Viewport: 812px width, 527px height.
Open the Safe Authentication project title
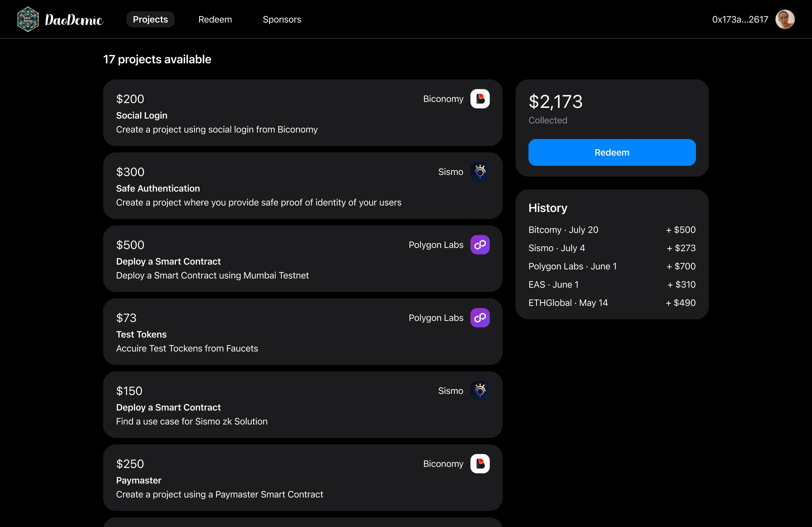click(x=158, y=189)
